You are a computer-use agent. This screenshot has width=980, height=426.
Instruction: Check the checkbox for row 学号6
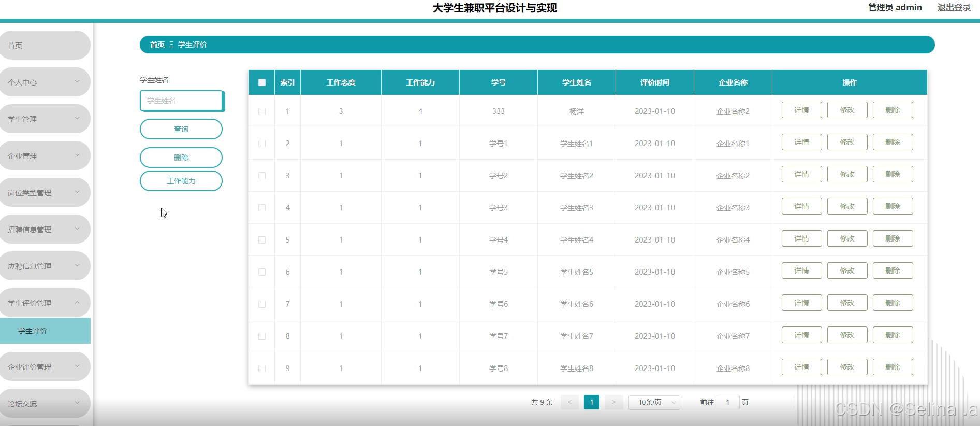262,304
